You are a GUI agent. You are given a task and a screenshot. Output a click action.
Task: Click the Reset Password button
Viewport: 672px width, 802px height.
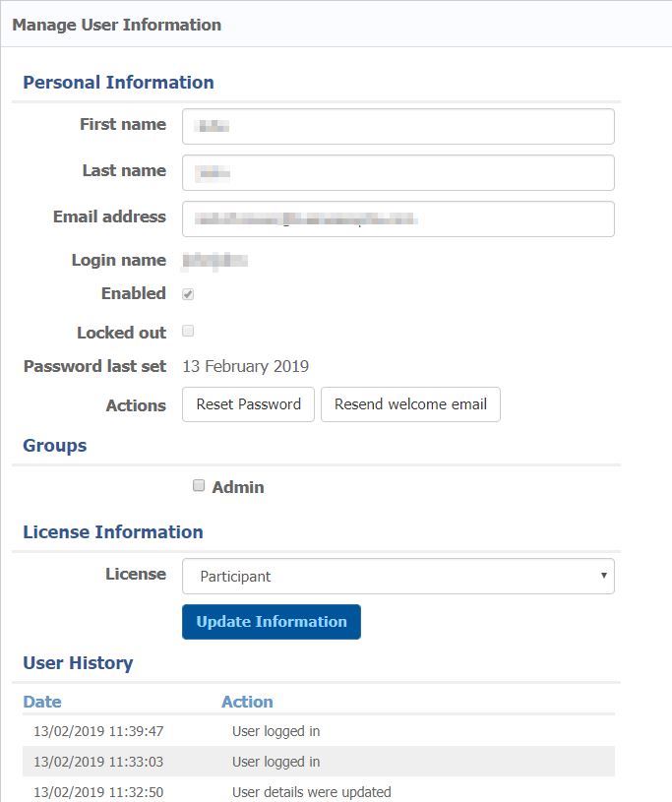pos(248,404)
